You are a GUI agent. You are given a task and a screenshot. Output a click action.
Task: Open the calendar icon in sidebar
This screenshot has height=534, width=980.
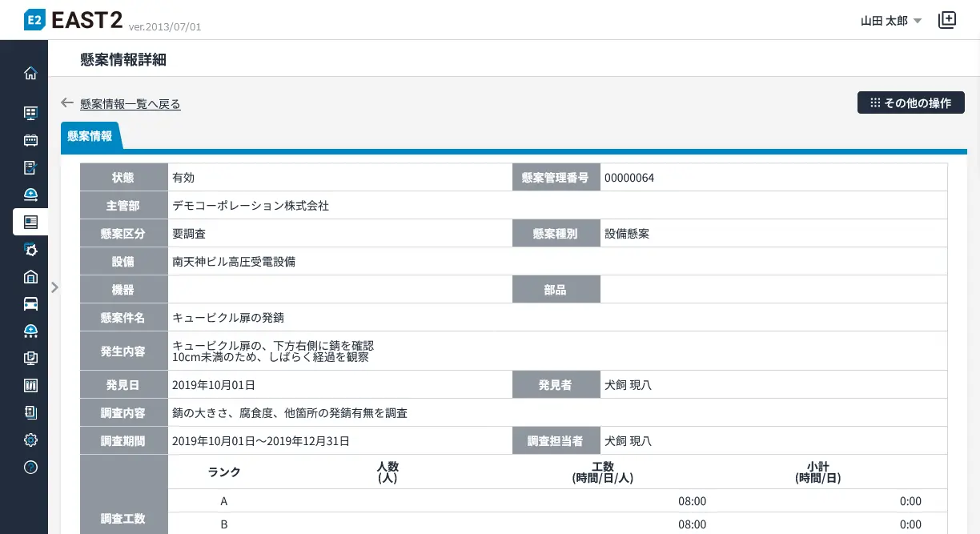pos(30,140)
